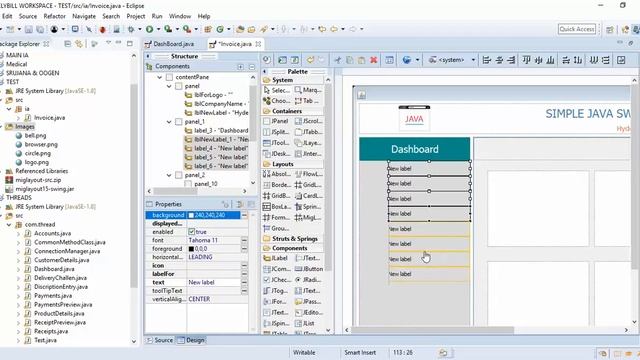Open dropdown arrow beside the Externalize globe icon

(417, 60)
